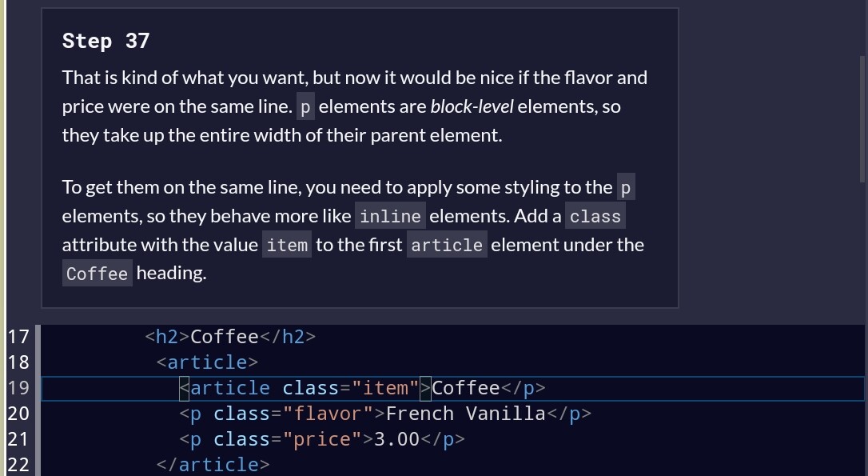The width and height of the screenshot is (868, 476).
Task: Select line number 19 in the gutter
Action: pos(18,388)
